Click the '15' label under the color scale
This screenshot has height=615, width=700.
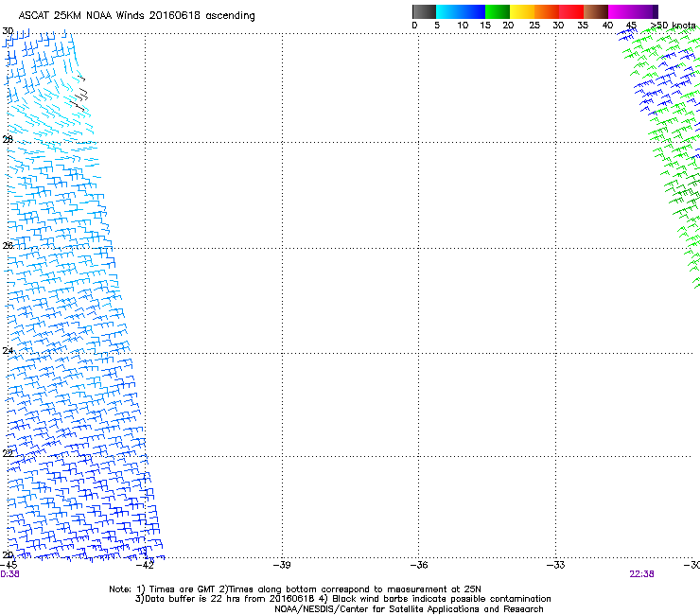point(485,26)
